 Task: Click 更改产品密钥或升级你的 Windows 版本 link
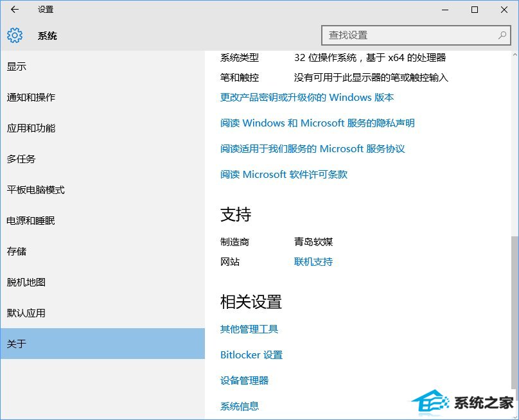307,98
